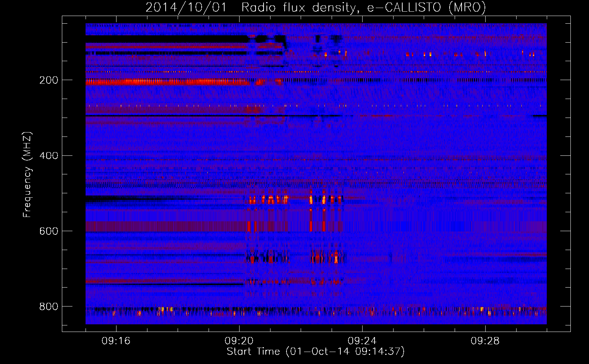The image size is (589, 364).
Task: Click the 09:20 time tick label
Action: [x=239, y=341]
